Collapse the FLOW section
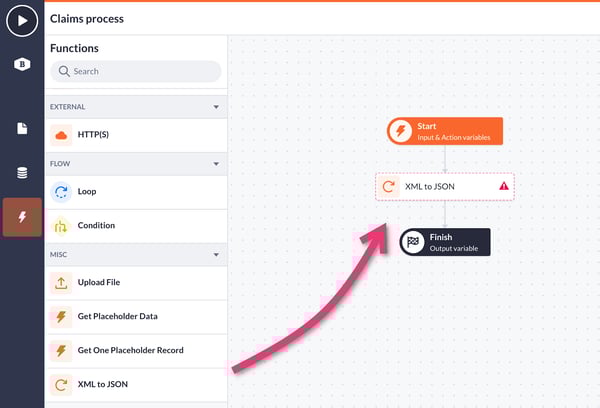Viewport: 600px width, 408px height. [215, 163]
